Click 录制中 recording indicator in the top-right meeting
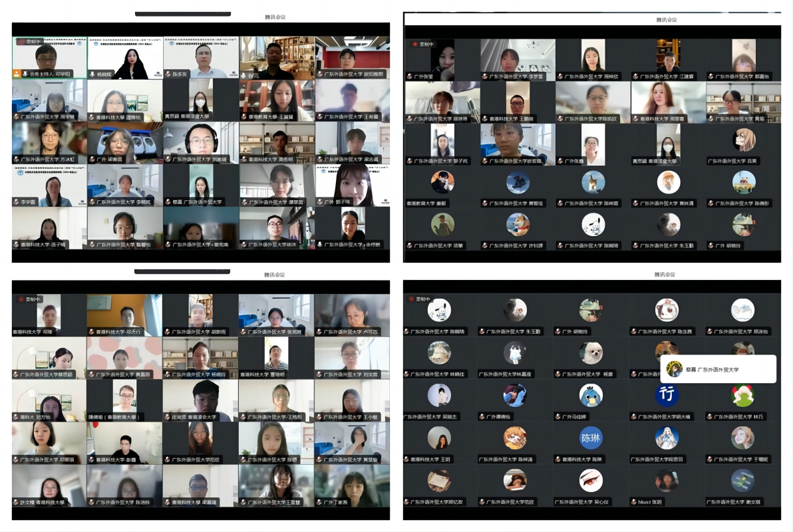This screenshot has width=793, height=532. [x=422, y=45]
